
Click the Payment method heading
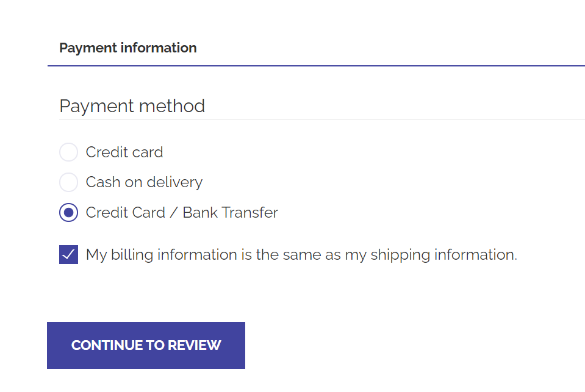(132, 106)
